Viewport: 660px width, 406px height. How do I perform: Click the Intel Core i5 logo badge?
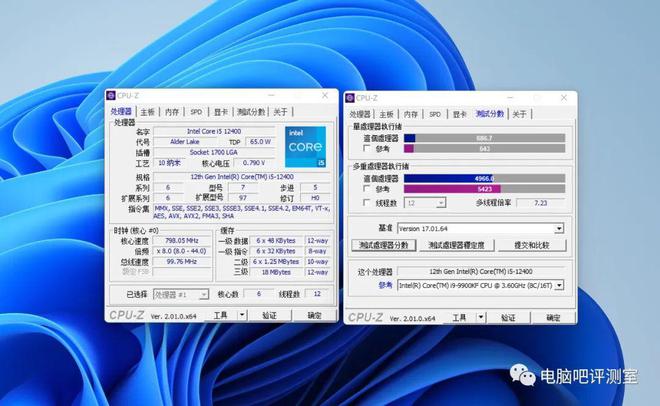(304, 148)
